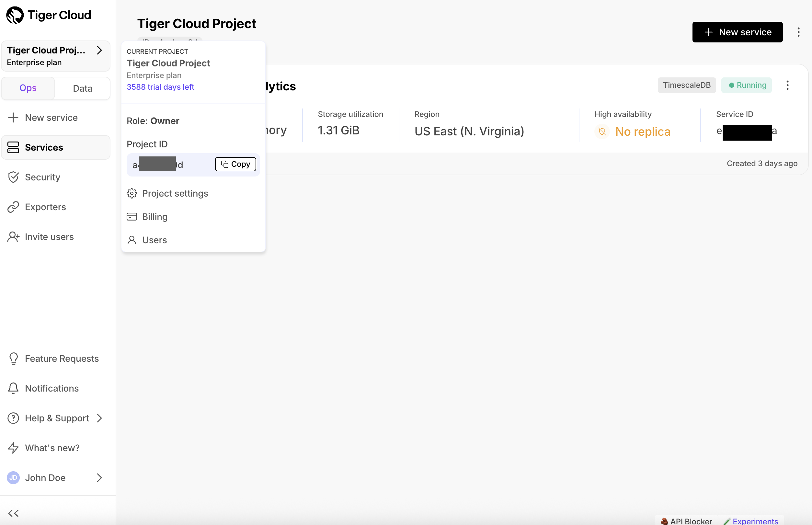
Task: Click the 3588 trial days left link
Action: [x=160, y=87]
